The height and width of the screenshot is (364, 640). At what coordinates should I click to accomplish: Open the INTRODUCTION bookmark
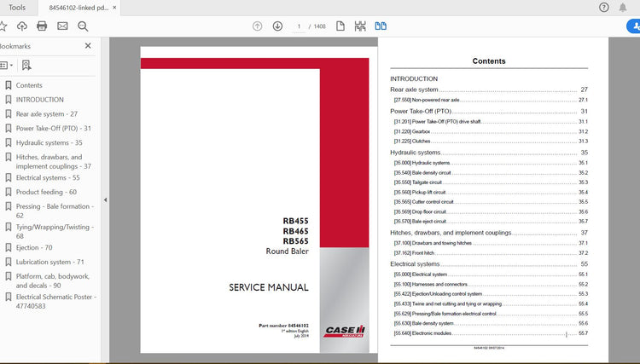tap(39, 100)
